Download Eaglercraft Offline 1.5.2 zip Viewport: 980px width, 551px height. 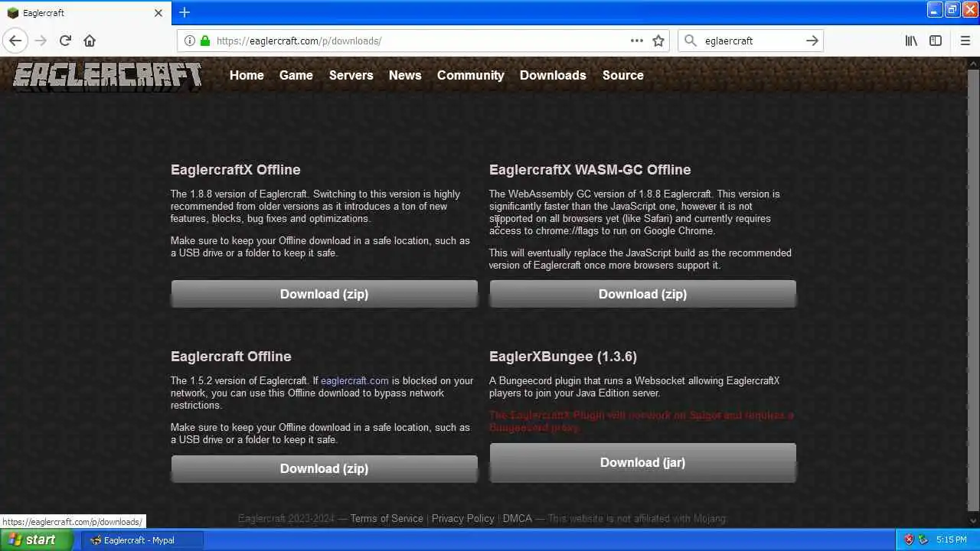(324, 468)
